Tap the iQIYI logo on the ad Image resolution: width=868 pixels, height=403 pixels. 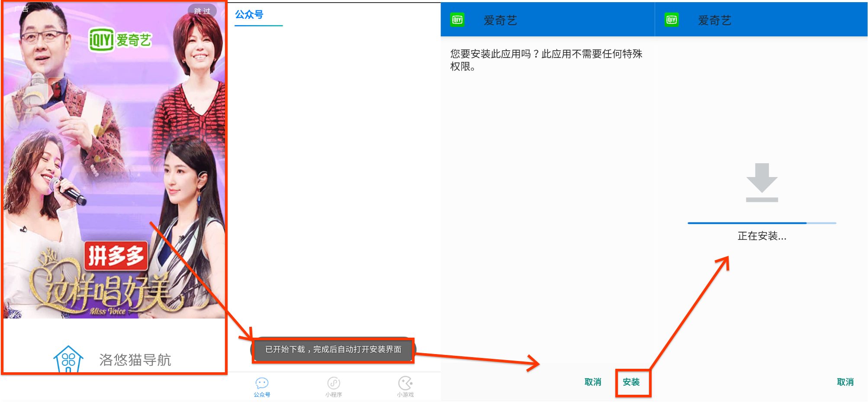[121, 40]
